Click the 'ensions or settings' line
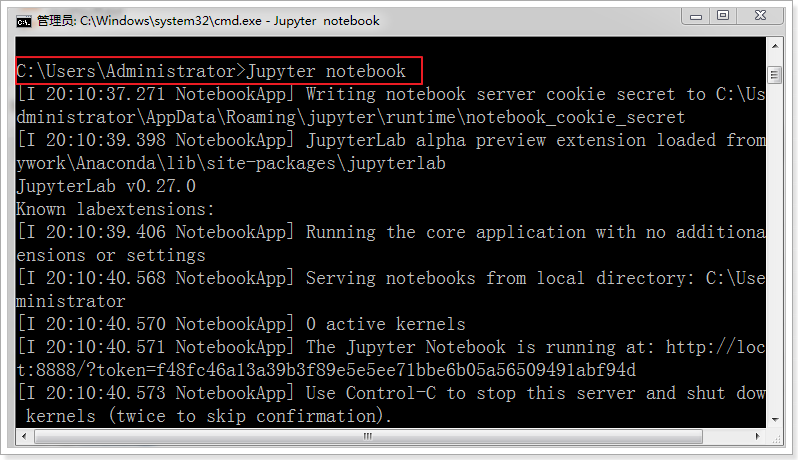Image resolution: width=798 pixels, height=460 pixels. [x=110, y=255]
